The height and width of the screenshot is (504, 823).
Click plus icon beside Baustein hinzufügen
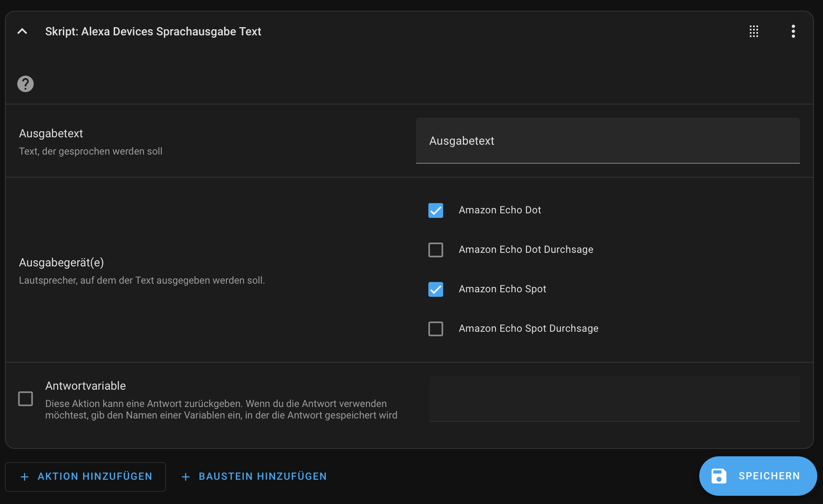coord(186,476)
